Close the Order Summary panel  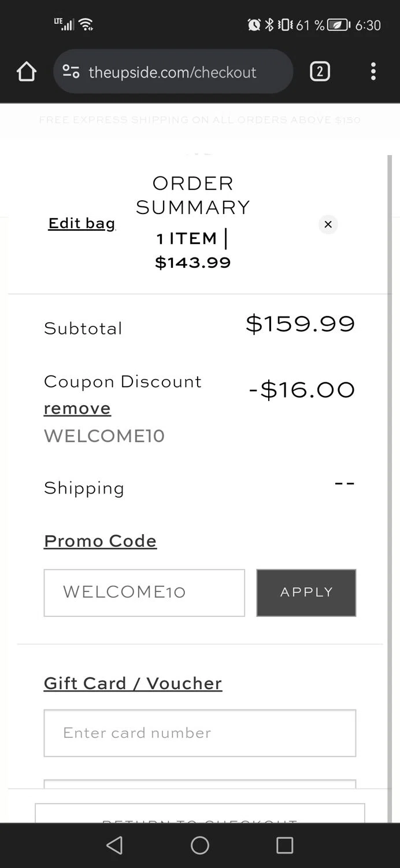(x=328, y=225)
